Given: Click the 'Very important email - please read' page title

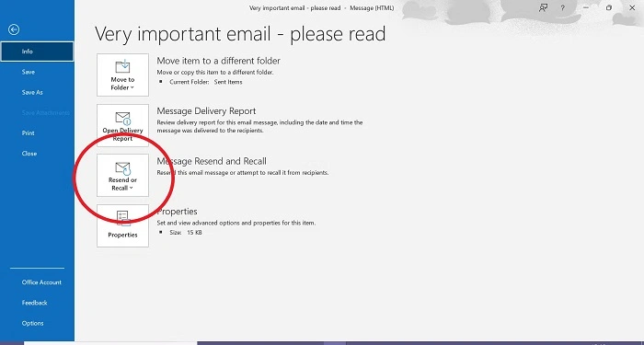Looking at the screenshot, I should tap(240, 34).
